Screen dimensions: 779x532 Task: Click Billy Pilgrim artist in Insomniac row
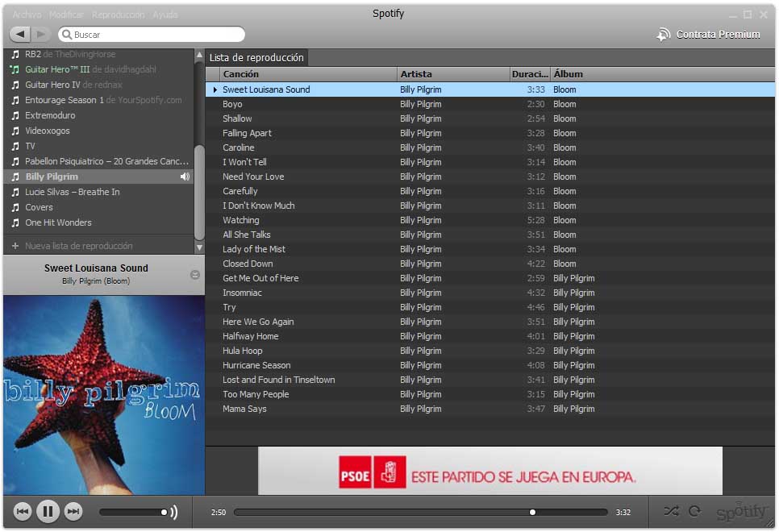[420, 293]
